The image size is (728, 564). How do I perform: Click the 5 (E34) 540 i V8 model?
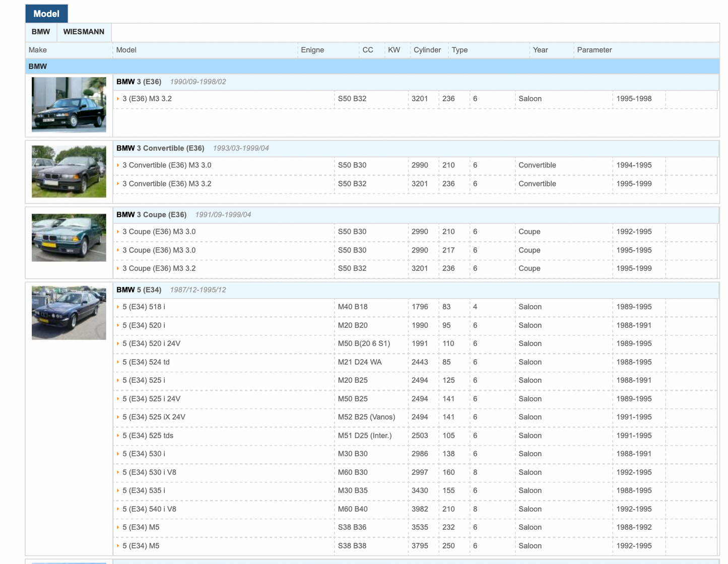(149, 509)
